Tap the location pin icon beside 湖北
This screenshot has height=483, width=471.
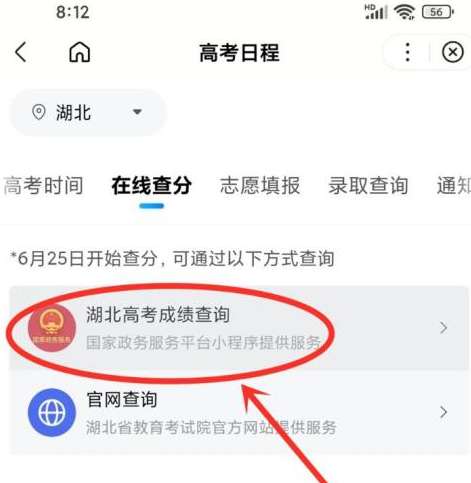click(39, 112)
